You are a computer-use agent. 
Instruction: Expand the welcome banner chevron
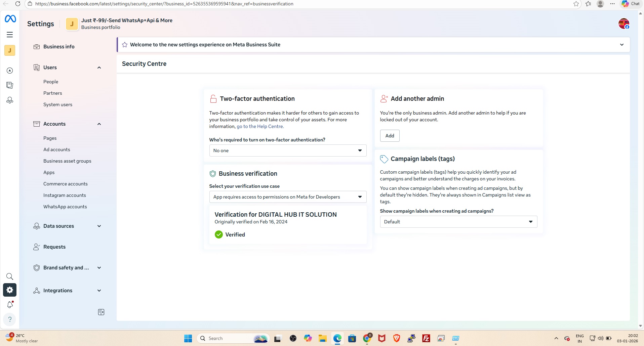(622, 45)
